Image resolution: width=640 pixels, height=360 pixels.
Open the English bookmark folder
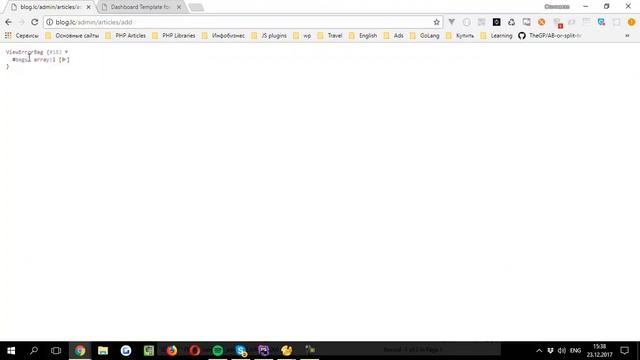point(363,36)
